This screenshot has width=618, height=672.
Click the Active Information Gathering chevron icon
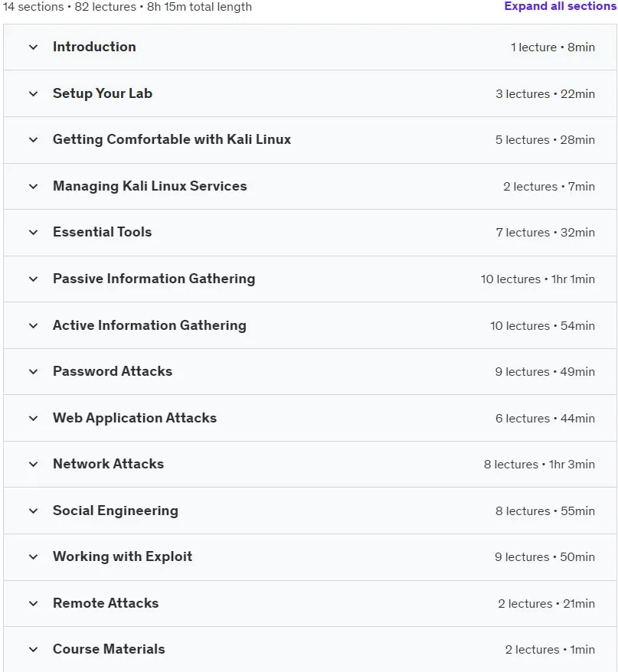click(33, 326)
